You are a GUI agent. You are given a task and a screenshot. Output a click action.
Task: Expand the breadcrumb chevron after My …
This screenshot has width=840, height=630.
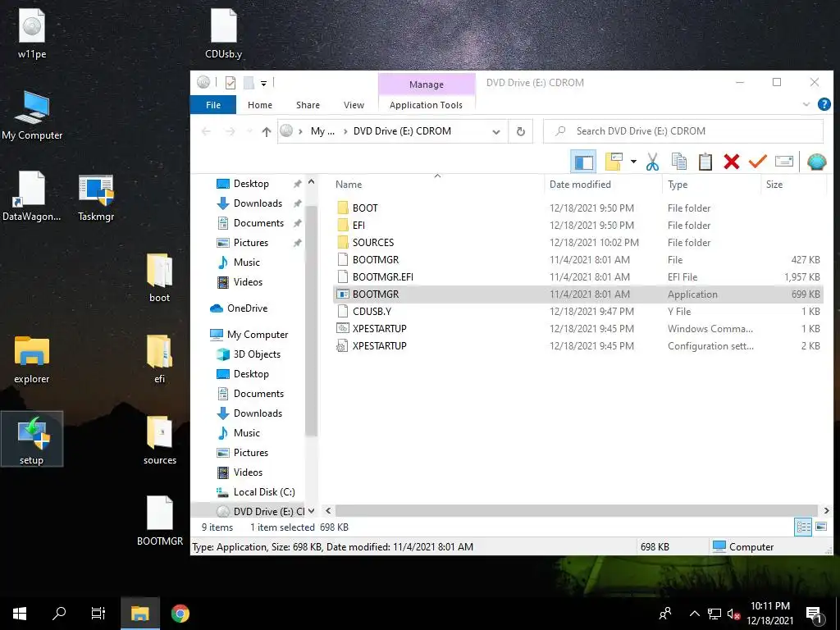tap(344, 131)
